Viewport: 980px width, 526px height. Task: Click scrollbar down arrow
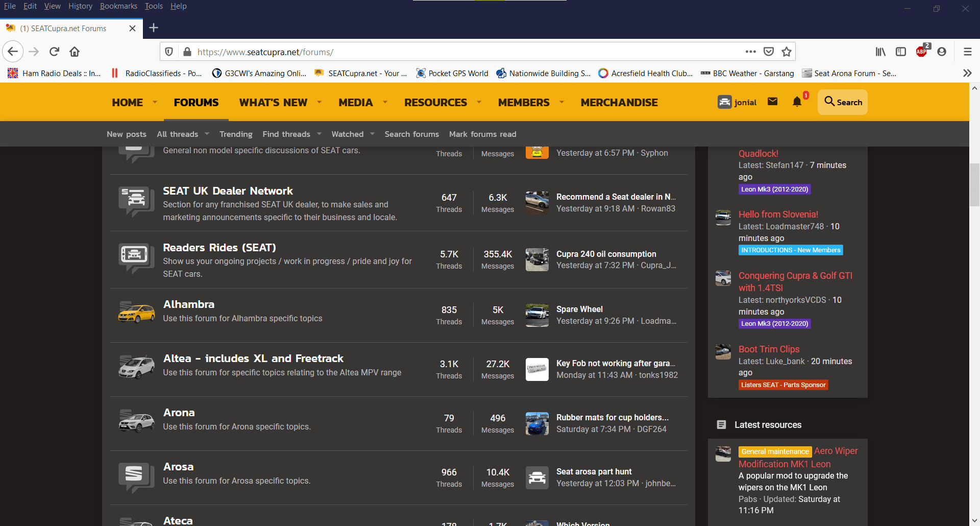tap(974, 520)
